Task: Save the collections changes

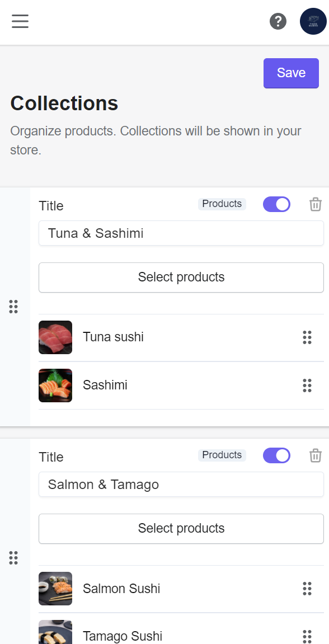Action: click(x=291, y=73)
